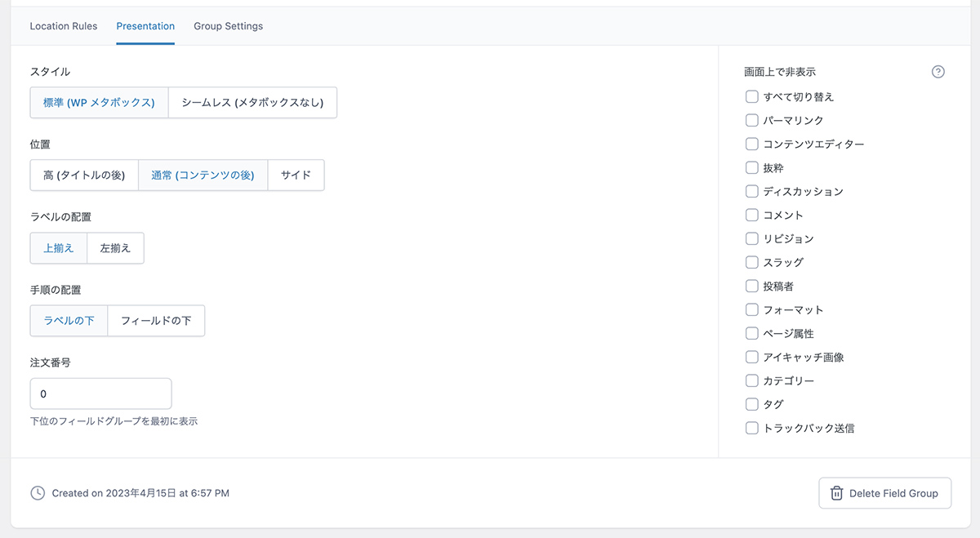Click the help question mark icon
980x538 pixels.
click(938, 72)
